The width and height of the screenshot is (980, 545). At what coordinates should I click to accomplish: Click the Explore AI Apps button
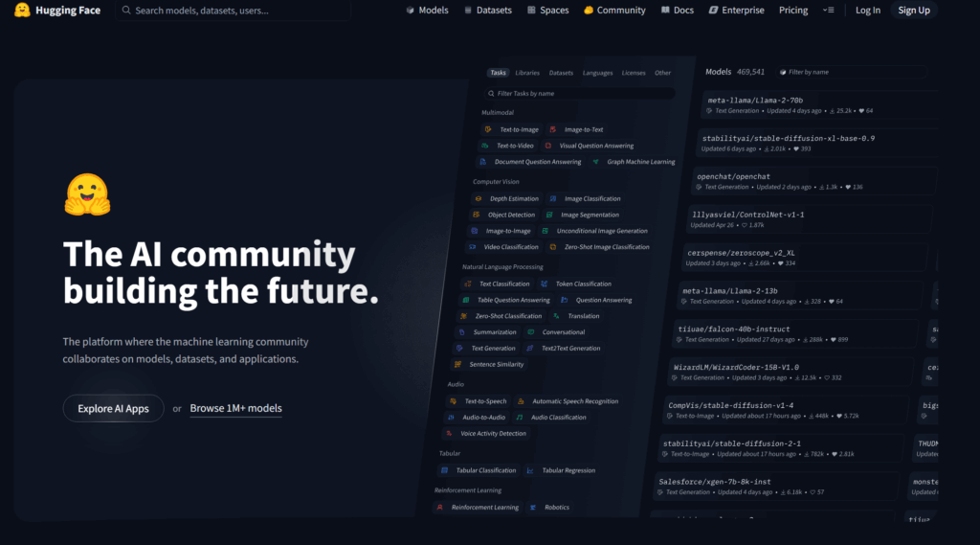[113, 409]
